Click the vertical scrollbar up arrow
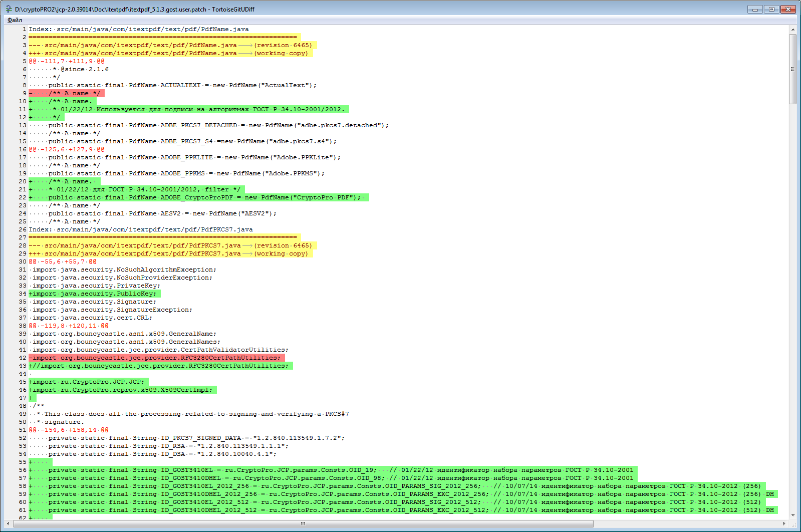 [x=792, y=30]
